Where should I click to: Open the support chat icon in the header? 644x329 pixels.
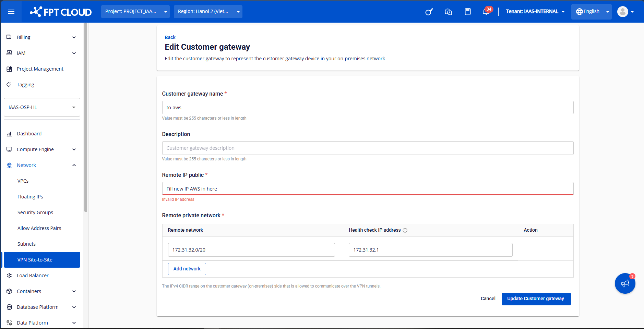[448, 12]
